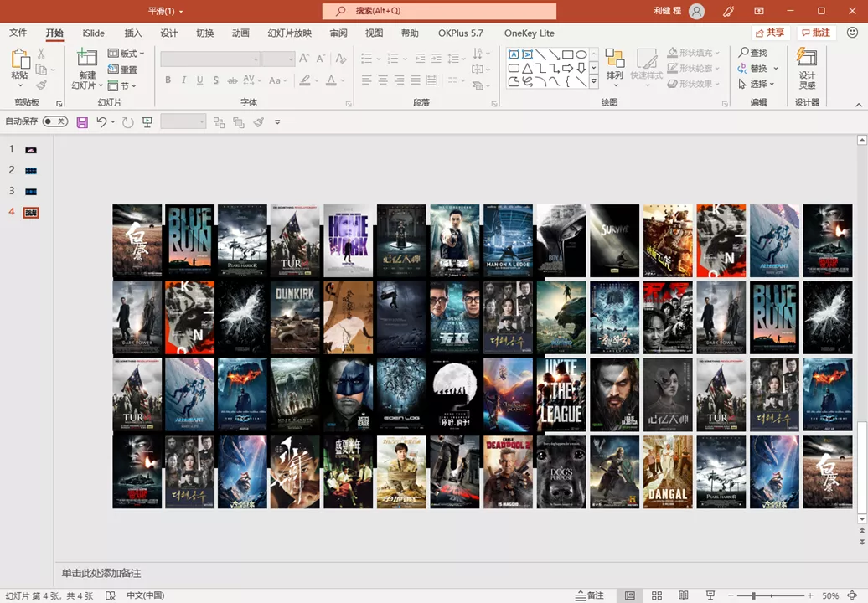Click the Shape Effects (形状效果) button
Viewport: 868px width, 603px height.
[694, 84]
